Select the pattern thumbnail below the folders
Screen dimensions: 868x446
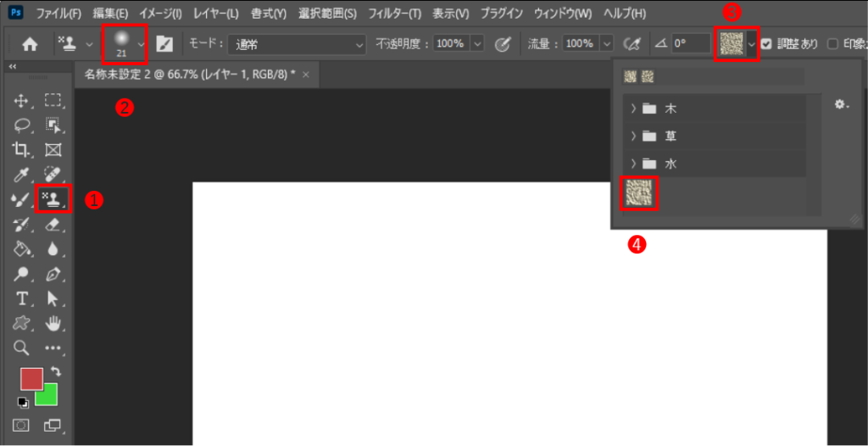640,194
